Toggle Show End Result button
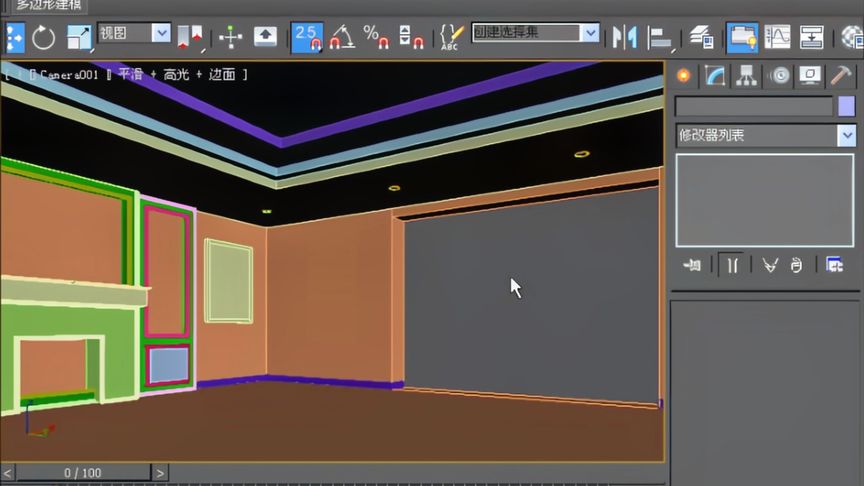The width and height of the screenshot is (864, 486). click(732, 266)
